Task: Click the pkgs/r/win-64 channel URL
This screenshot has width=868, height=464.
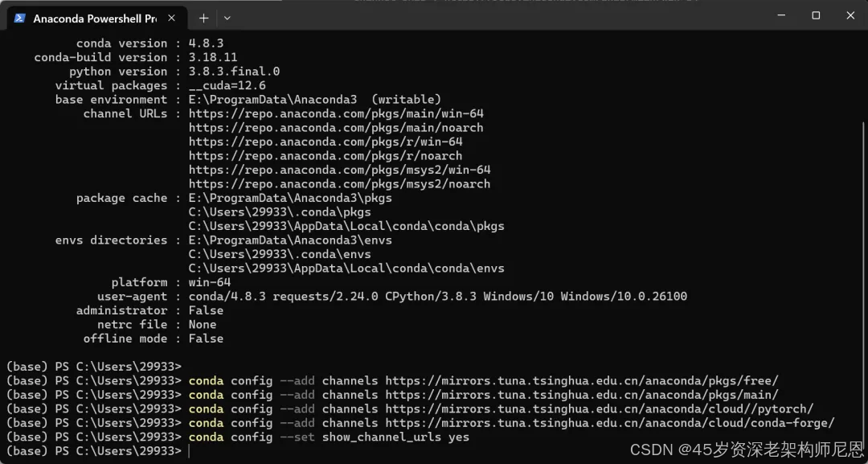Action: [325, 142]
